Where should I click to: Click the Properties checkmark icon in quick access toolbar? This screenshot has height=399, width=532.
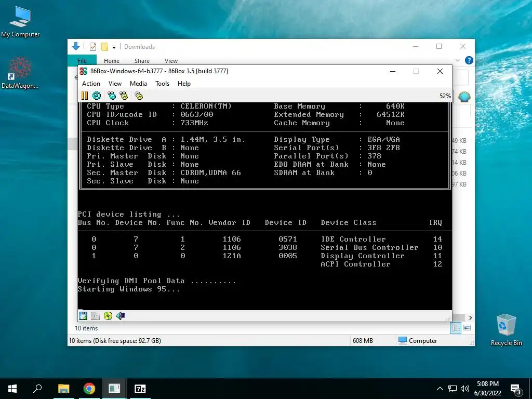pos(93,47)
